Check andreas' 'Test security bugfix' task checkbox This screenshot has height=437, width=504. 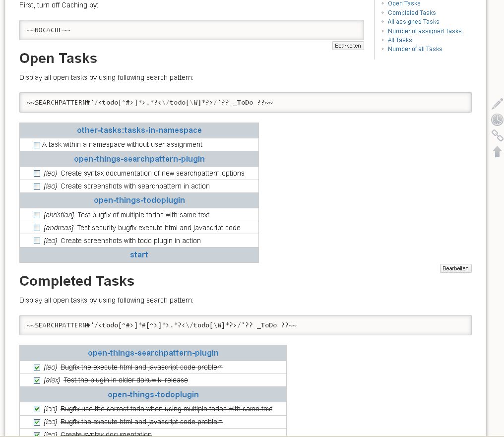pyautogui.click(x=37, y=228)
